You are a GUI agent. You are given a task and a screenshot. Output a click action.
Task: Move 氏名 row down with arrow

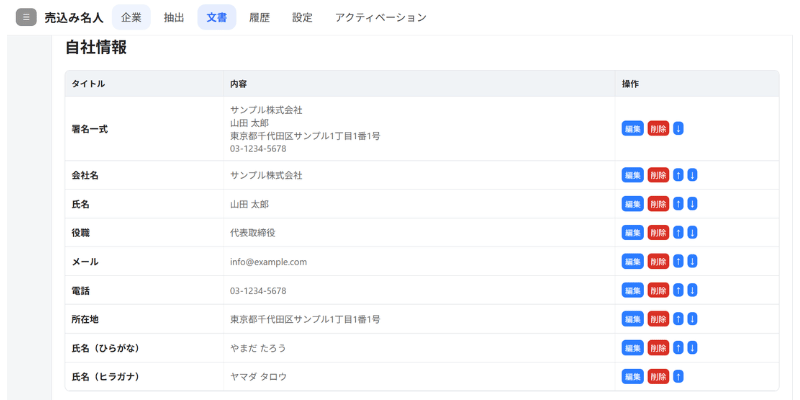692,204
